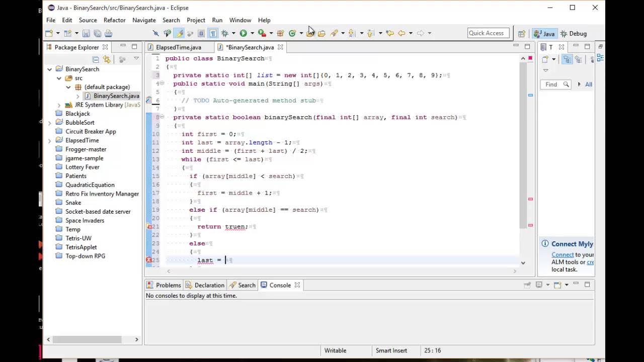Switch to the Debug perspective
This screenshot has width=644, height=362.
[573, 34]
